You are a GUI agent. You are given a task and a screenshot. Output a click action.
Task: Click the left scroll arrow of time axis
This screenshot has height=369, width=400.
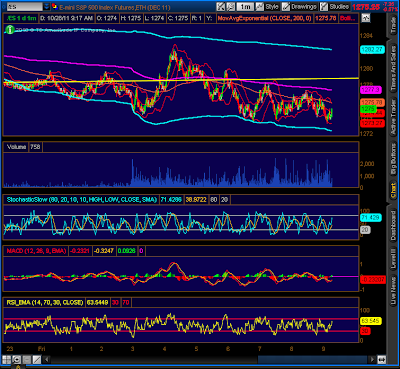[x=47, y=360]
